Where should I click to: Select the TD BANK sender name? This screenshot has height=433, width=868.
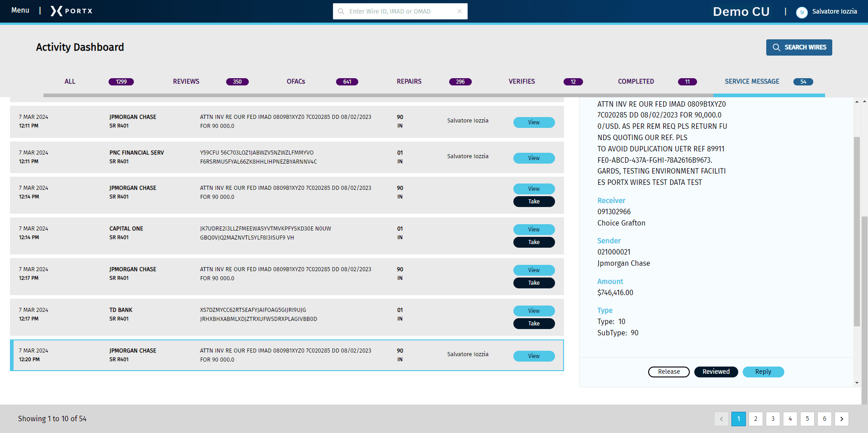click(121, 310)
